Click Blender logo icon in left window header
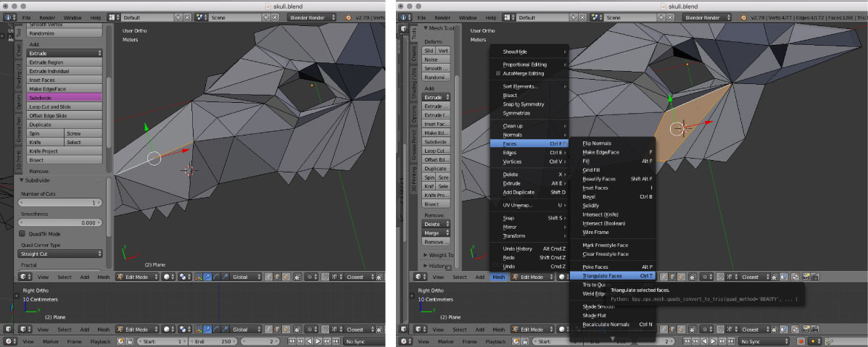 click(x=348, y=17)
